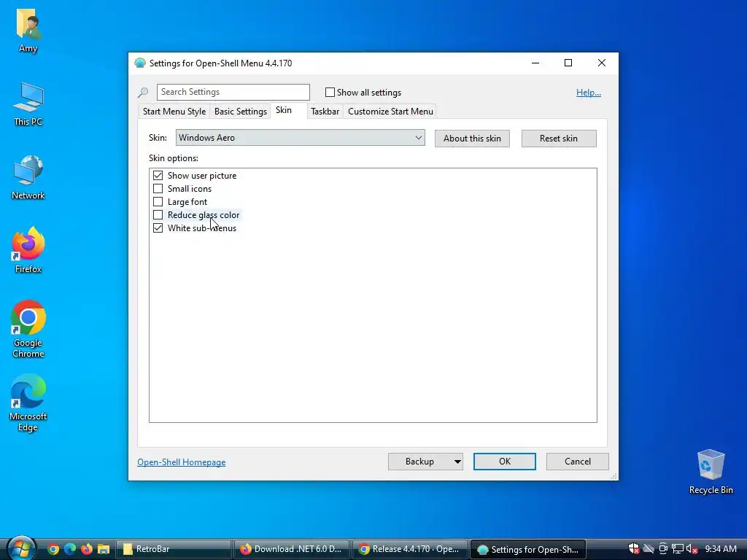Viewport: 747px width, 560px height.
Task: Open File Explorer from quick launch
Action: coord(104,549)
